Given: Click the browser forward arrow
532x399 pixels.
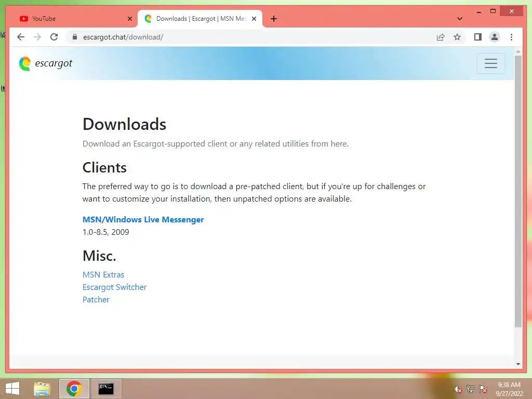Looking at the screenshot, I should pos(37,37).
